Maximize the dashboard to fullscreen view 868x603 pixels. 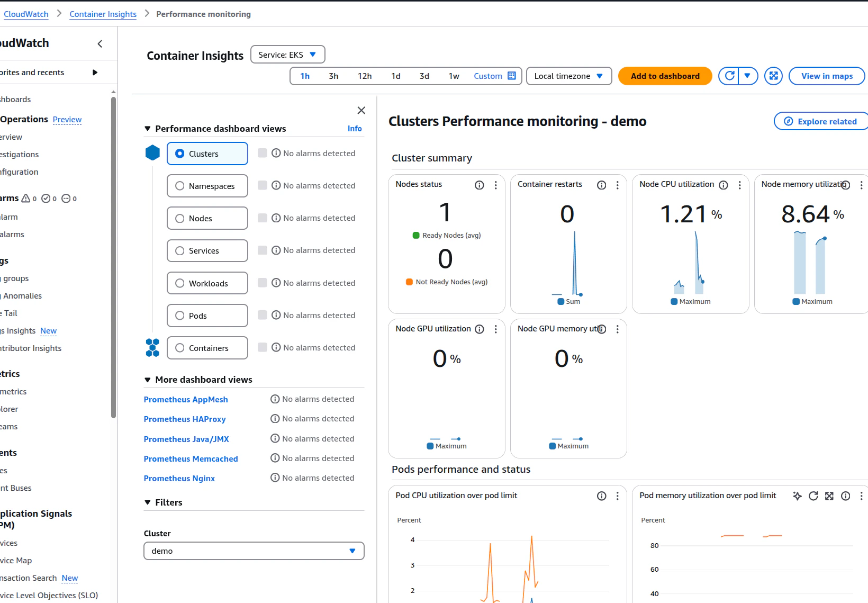773,76
